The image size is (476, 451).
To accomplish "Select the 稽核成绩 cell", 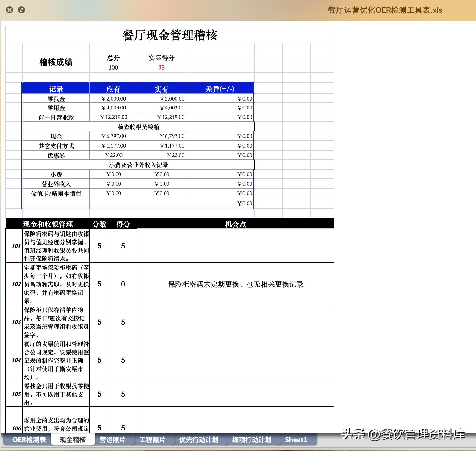I will pyautogui.click(x=56, y=62).
